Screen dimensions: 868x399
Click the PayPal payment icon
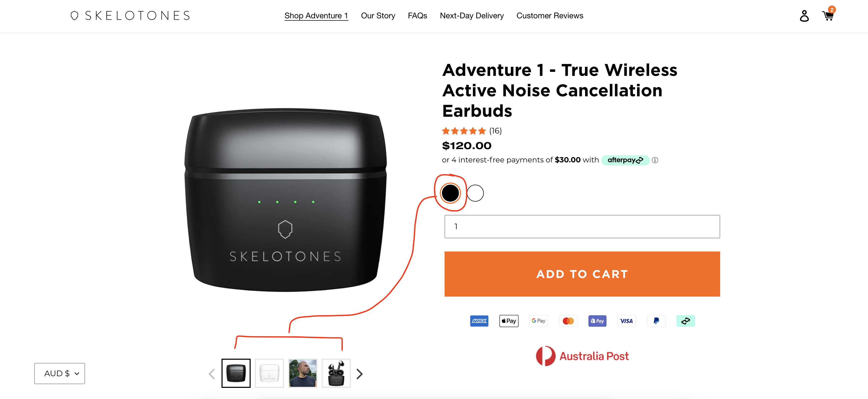(x=656, y=321)
